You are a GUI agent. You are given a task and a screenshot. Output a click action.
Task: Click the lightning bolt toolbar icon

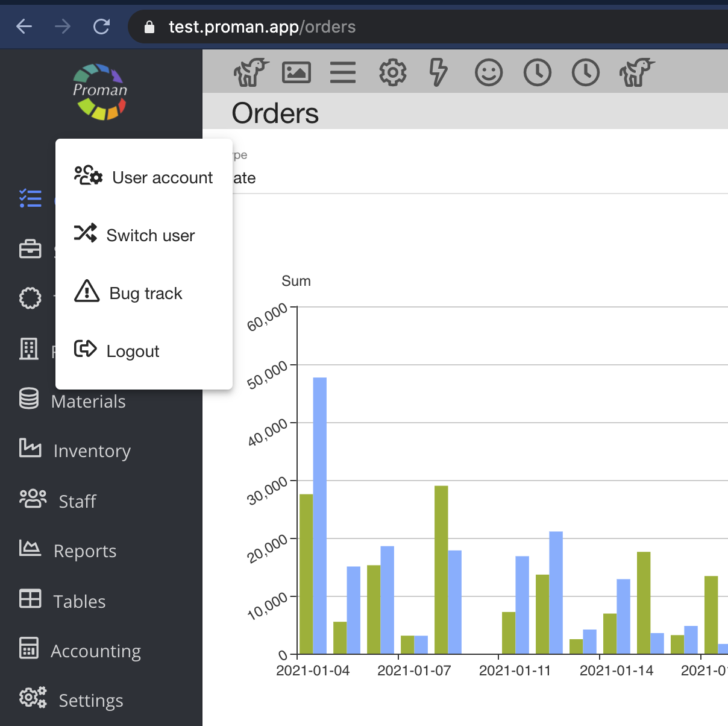438,73
